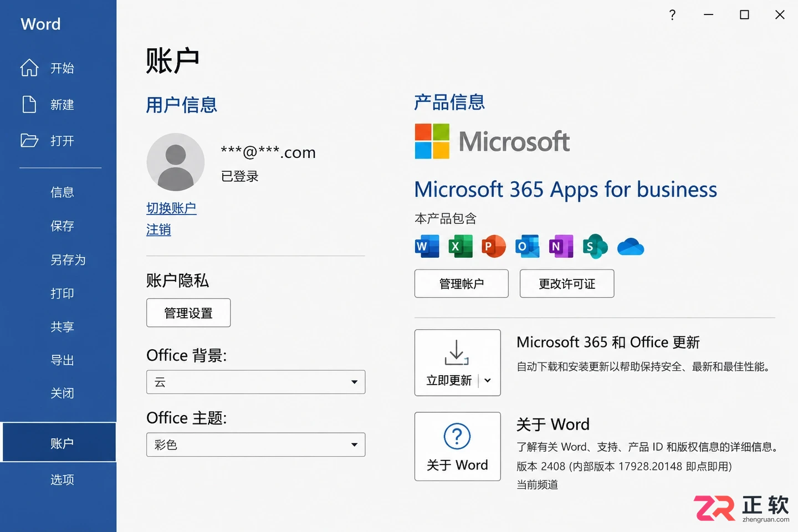Click the Microsoft 365 和 Office 更新 heading
Image resolution: width=798 pixels, height=532 pixels.
click(x=608, y=342)
